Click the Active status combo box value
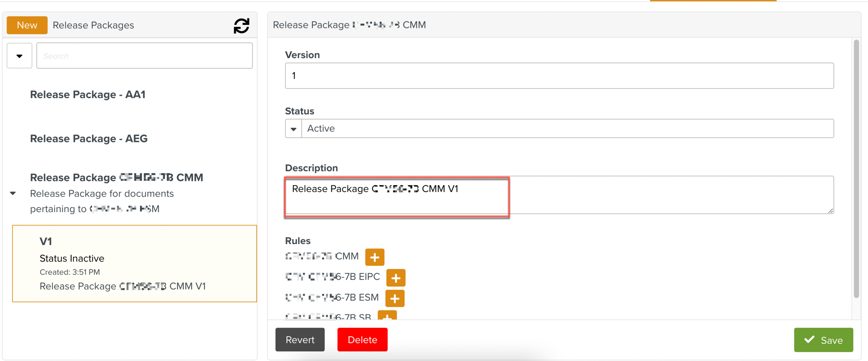The image size is (868, 361). (x=567, y=129)
